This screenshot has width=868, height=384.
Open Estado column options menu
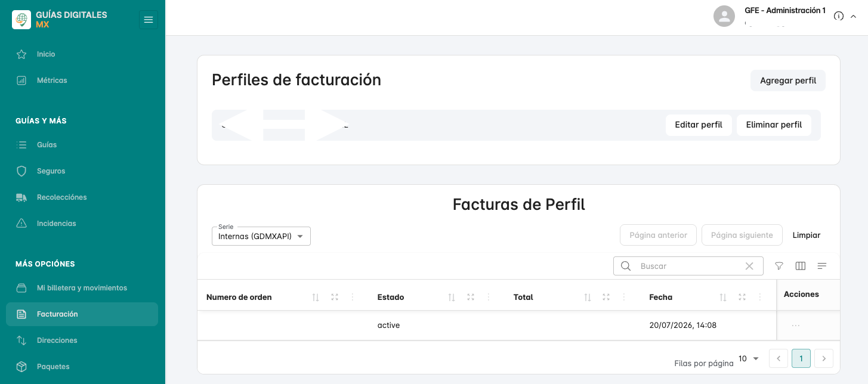point(489,297)
